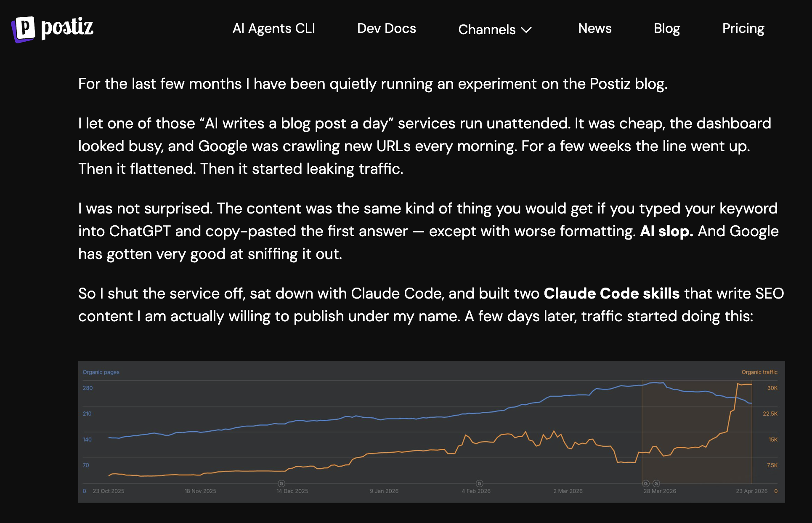The height and width of the screenshot is (523, 812).
Task: Open the Pricing page
Action: tap(743, 28)
